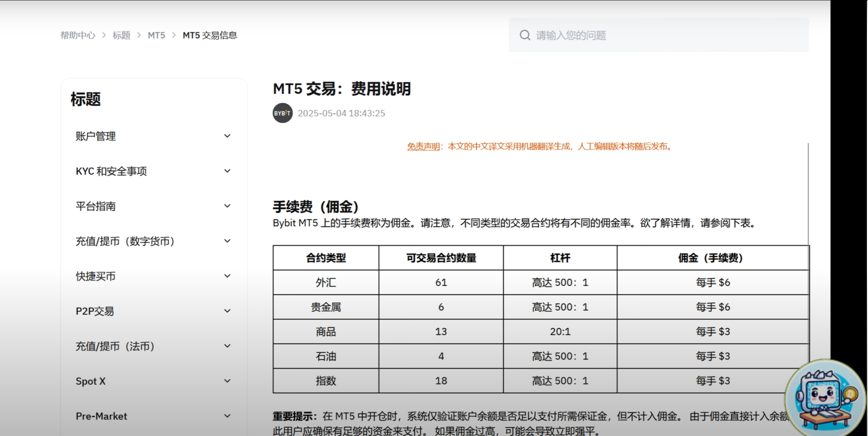Click the MT5 交易：费用说明 title
This screenshot has height=436, width=868.
tap(342, 89)
